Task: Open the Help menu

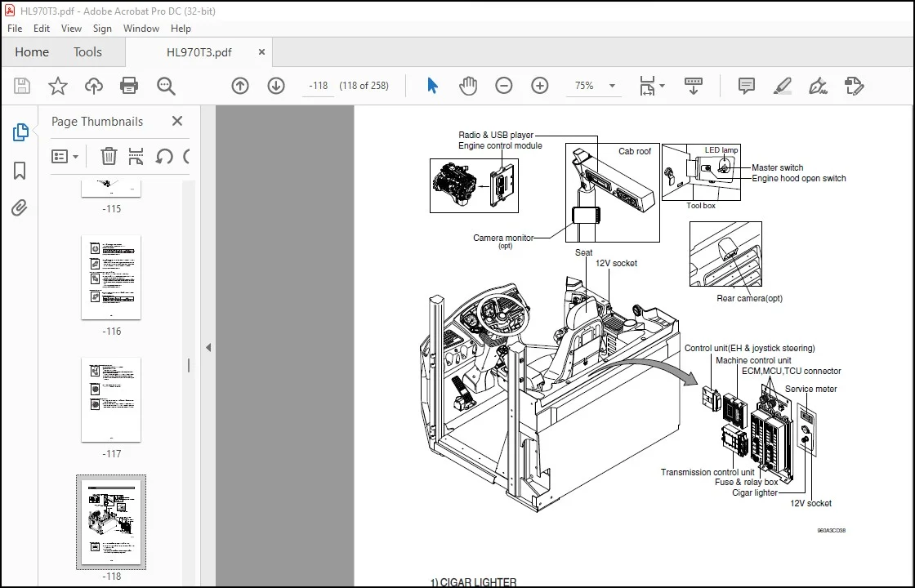Action: (181, 28)
